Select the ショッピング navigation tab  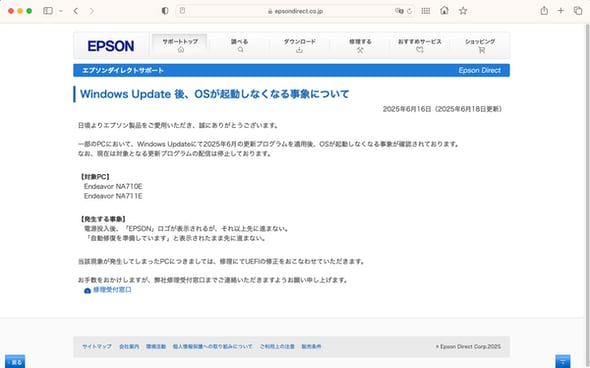(x=480, y=45)
